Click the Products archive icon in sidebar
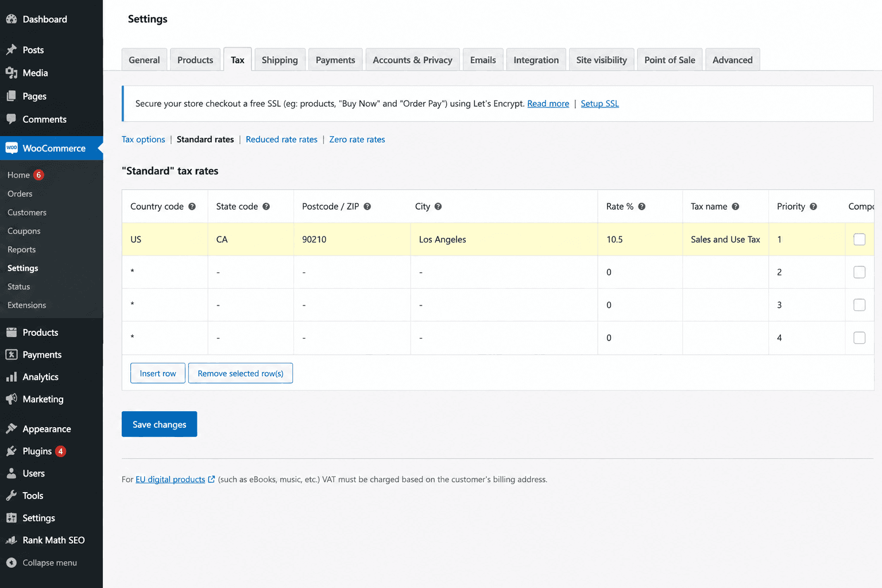Image resolution: width=882 pixels, height=588 pixels. click(11, 332)
